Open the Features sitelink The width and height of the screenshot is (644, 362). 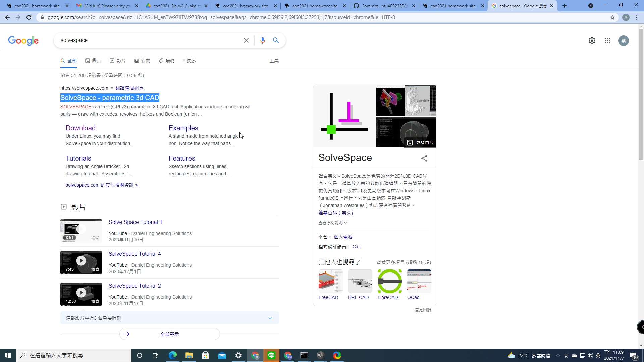tap(182, 158)
